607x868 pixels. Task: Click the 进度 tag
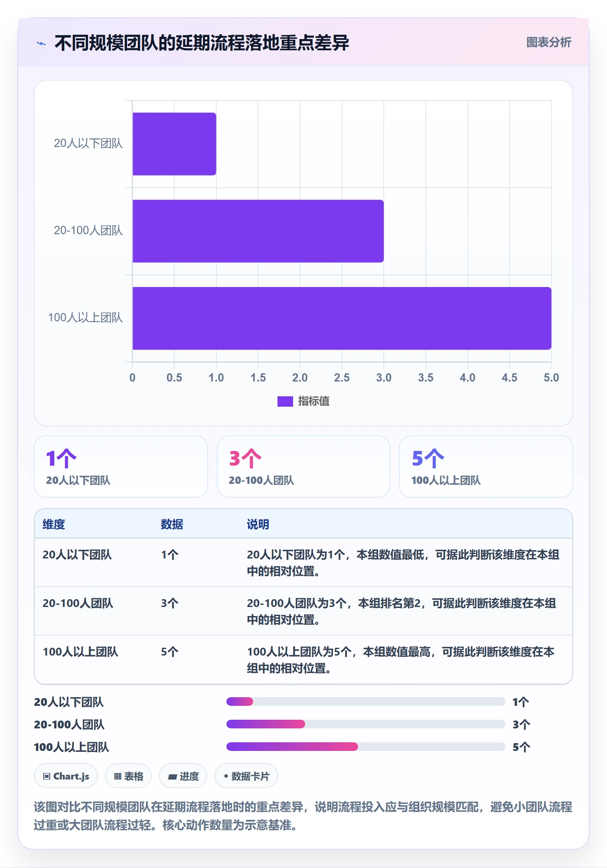tap(183, 776)
